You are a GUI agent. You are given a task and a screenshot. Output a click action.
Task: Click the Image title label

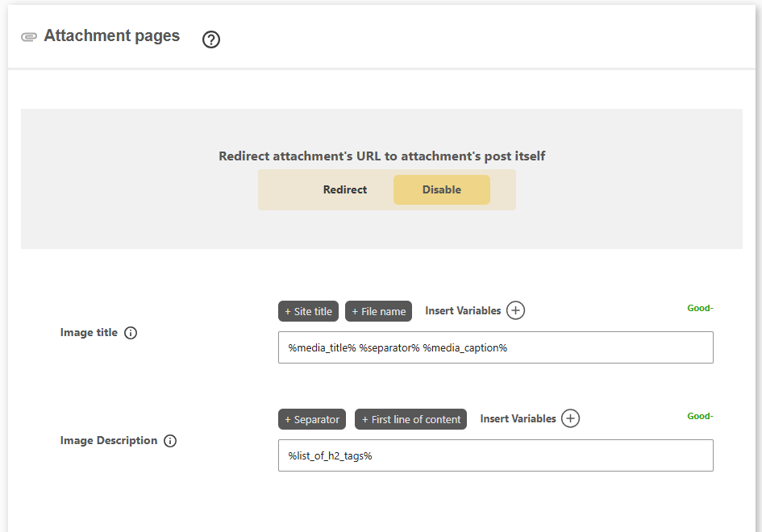(x=89, y=332)
